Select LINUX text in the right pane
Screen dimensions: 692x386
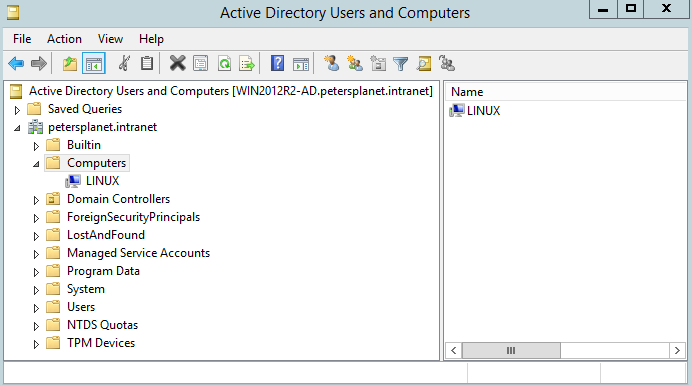[483, 111]
